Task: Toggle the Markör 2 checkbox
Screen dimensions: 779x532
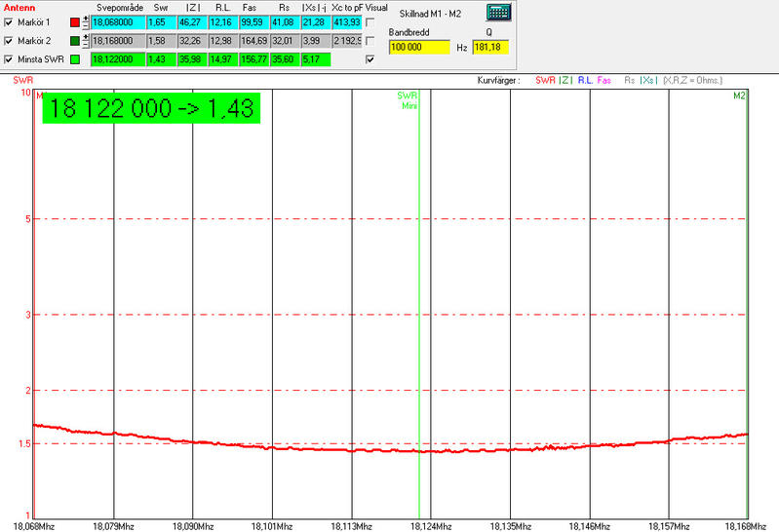Action: click(x=8, y=41)
